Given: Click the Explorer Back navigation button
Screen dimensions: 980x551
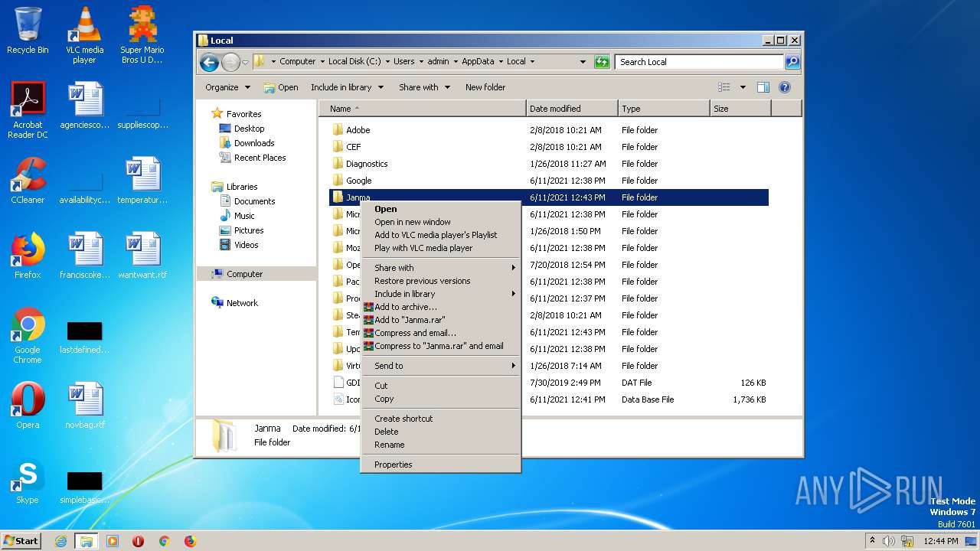Looking at the screenshot, I should pos(209,62).
